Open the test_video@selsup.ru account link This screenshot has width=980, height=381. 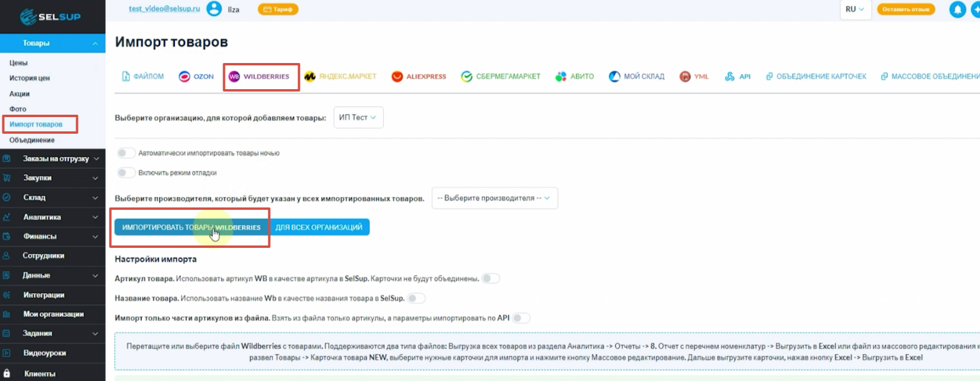click(165, 9)
